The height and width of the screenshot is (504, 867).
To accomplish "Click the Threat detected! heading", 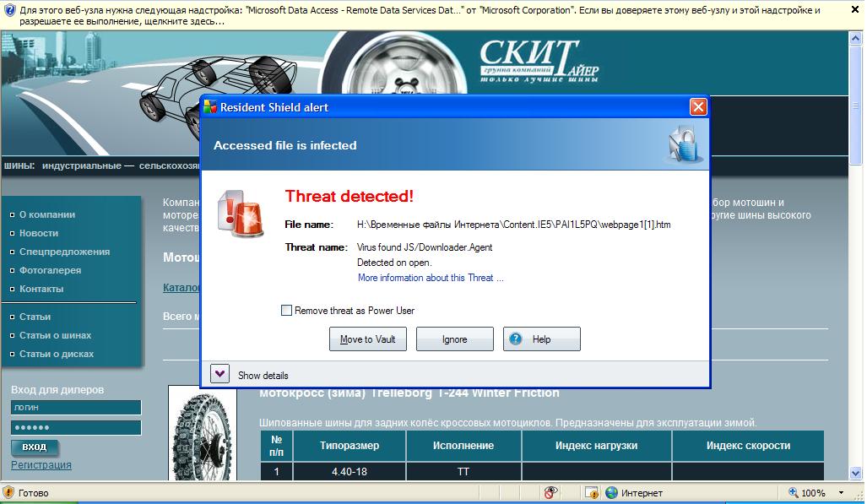I will 349,196.
